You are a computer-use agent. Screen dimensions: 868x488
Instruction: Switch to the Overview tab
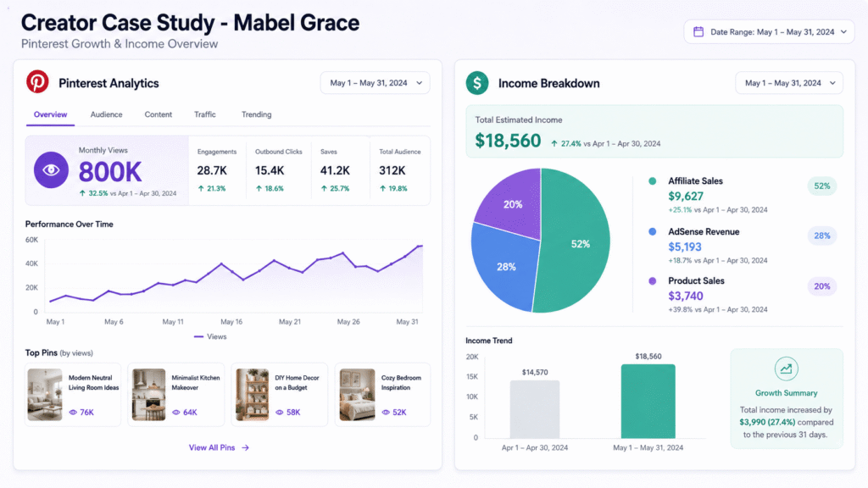pyautogui.click(x=50, y=114)
